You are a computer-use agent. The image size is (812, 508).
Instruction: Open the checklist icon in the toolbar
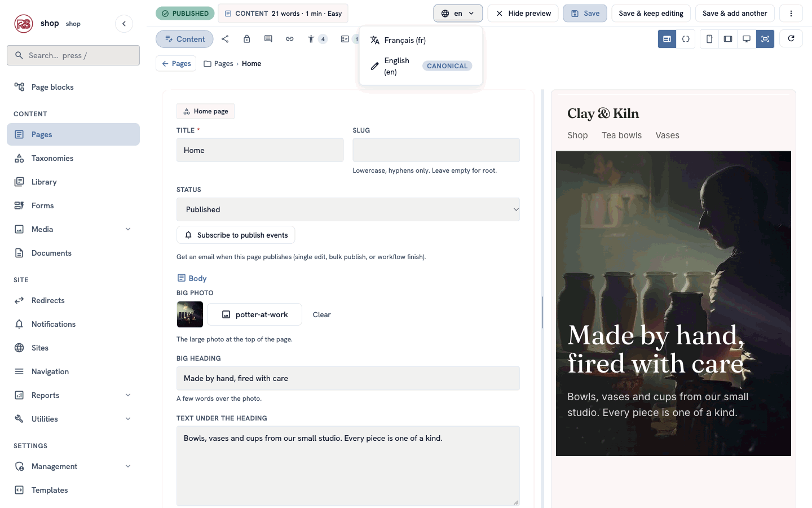[345, 39]
